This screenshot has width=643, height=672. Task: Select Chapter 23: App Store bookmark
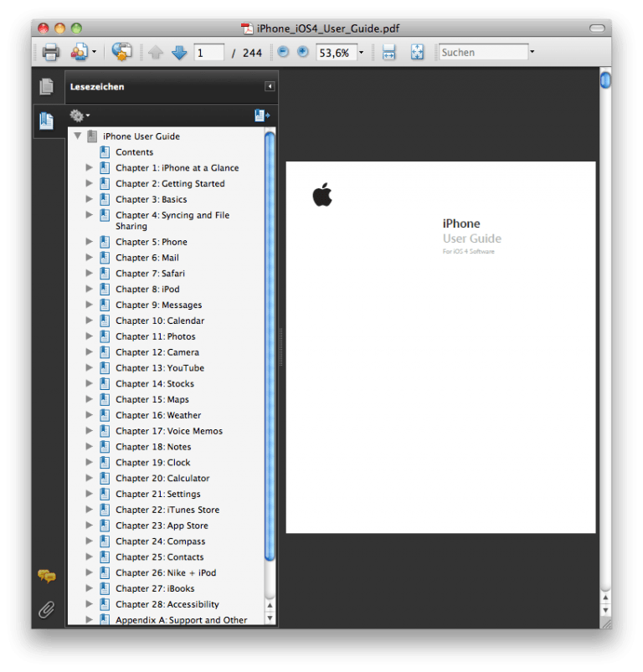pyautogui.click(x=162, y=526)
